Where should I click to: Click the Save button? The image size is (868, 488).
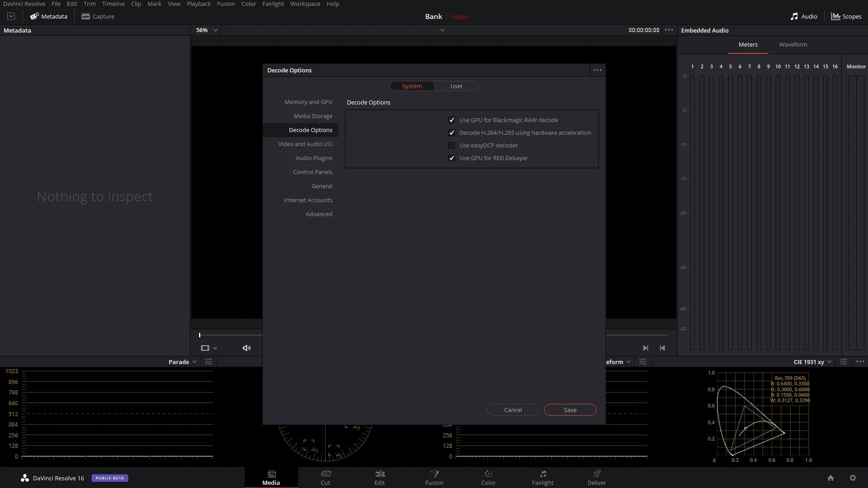click(x=570, y=410)
